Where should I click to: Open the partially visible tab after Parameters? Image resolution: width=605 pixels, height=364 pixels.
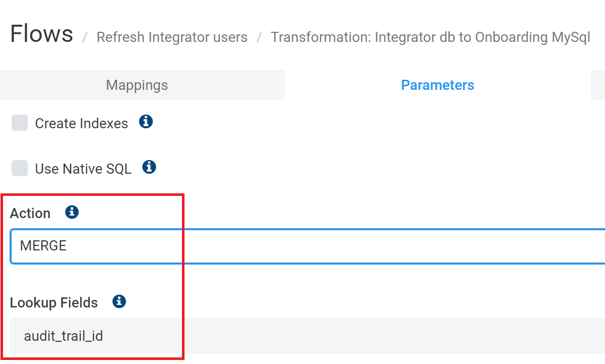click(597, 85)
